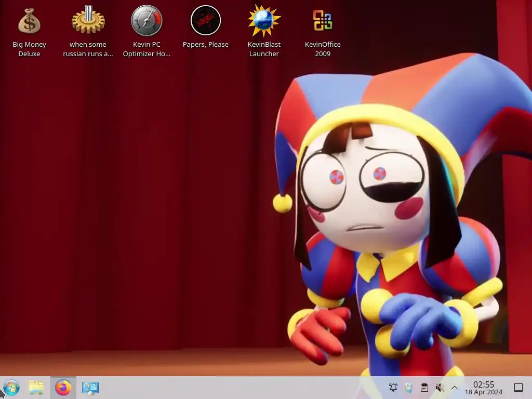Open the Big Money Deluxe desktop icon
Screen dimensions: 532x399
click(x=29, y=21)
